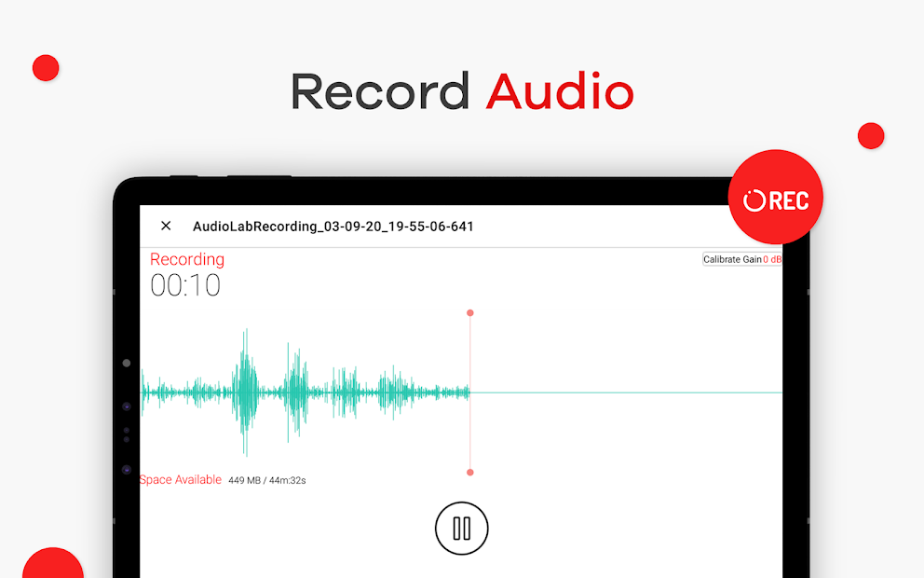Tap the pause bars inside the circle button
The height and width of the screenshot is (578, 924).
[462, 528]
